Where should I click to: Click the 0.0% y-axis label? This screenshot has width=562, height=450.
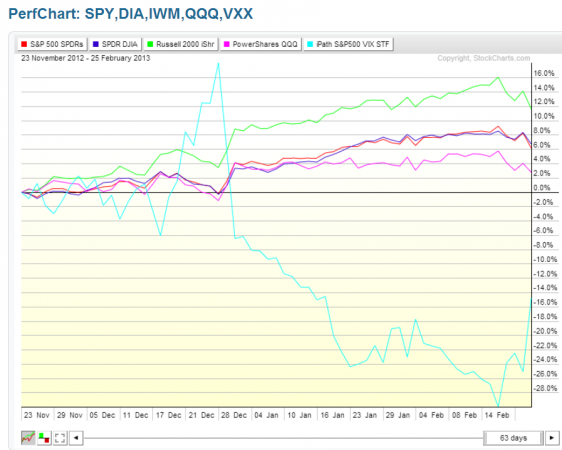(542, 188)
